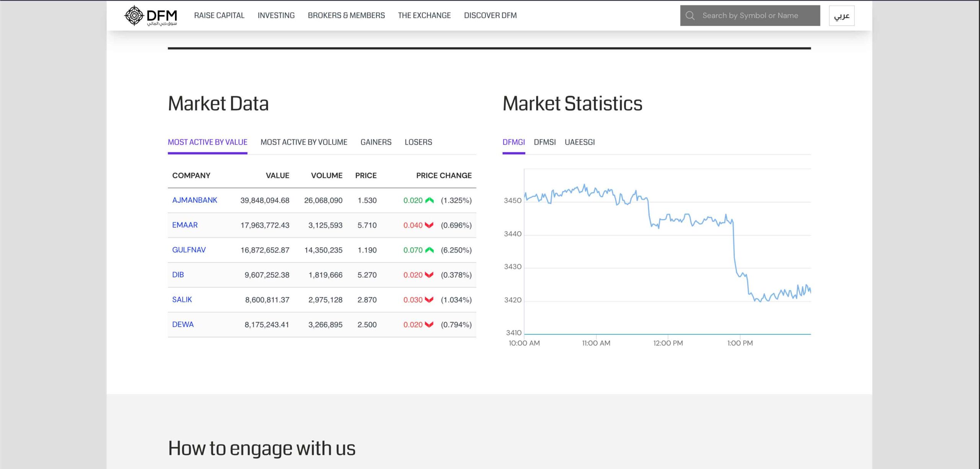Image resolution: width=980 pixels, height=469 pixels.
Task: Click DIB price 5.270
Action: [367, 275]
